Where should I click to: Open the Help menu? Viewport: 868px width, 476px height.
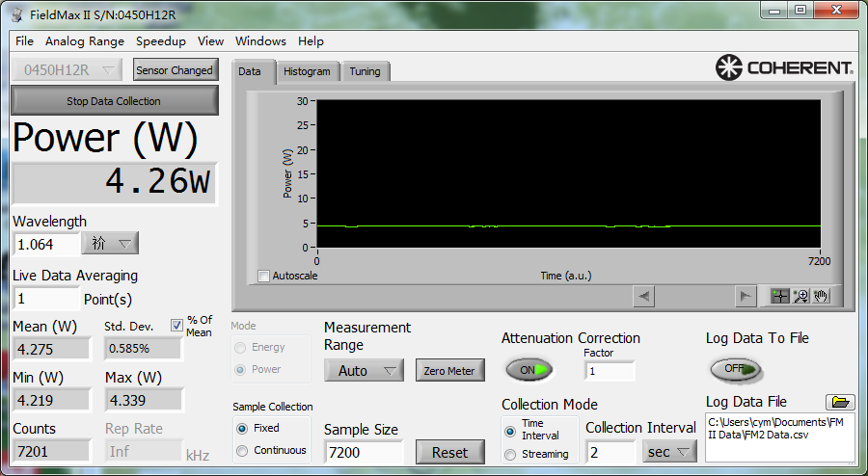pyautogui.click(x=312, y=41)
